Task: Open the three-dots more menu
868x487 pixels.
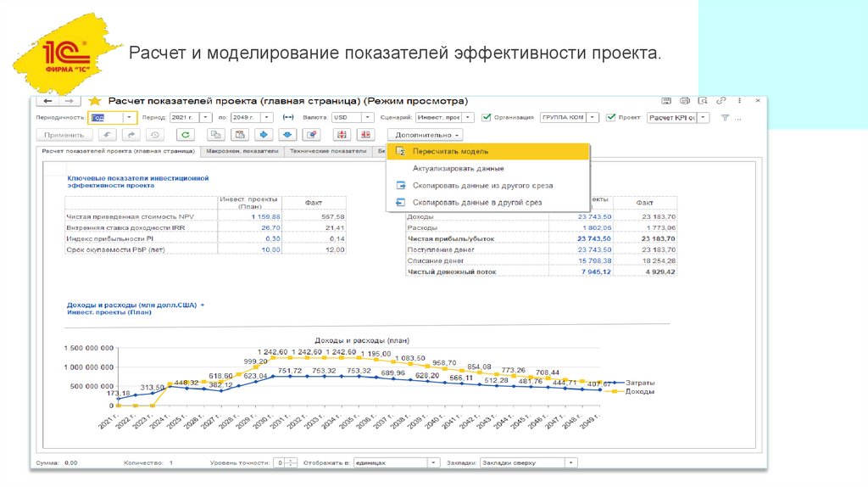Action: point(739,101)
